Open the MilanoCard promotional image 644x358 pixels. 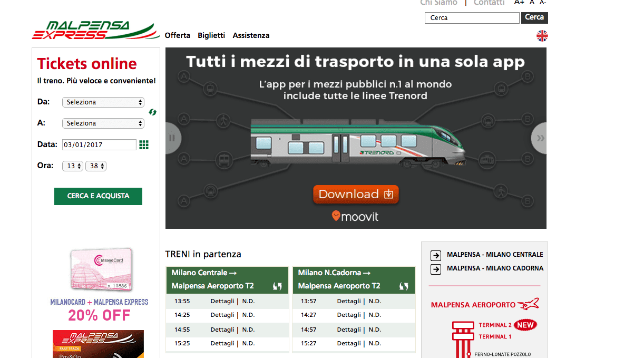coord(101,270)
